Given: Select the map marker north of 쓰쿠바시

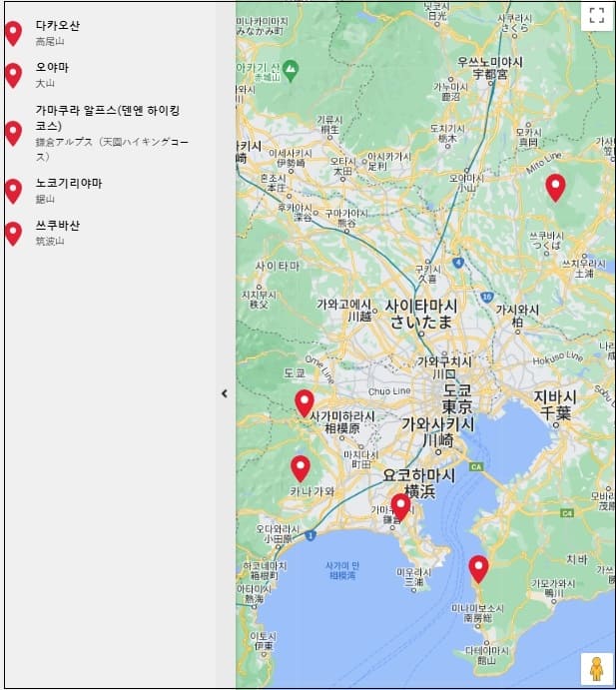Looking at the screenshot, I should point(555,188).
